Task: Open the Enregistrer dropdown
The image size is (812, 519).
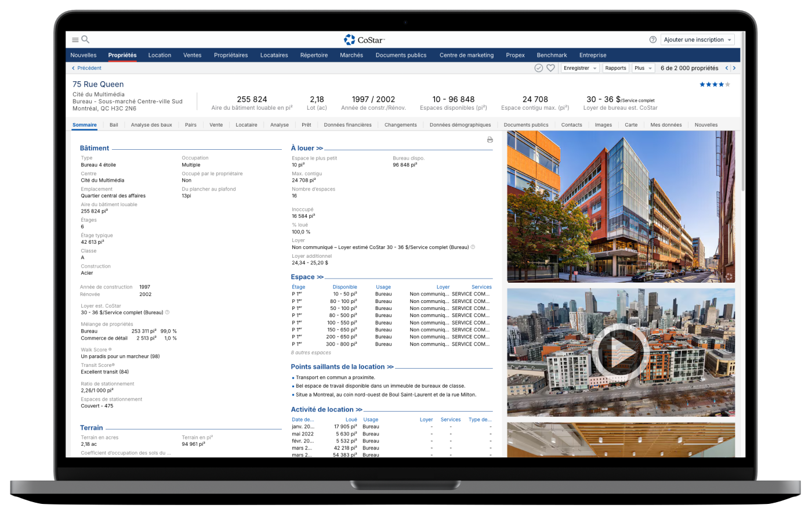Action: pos(580,68)
